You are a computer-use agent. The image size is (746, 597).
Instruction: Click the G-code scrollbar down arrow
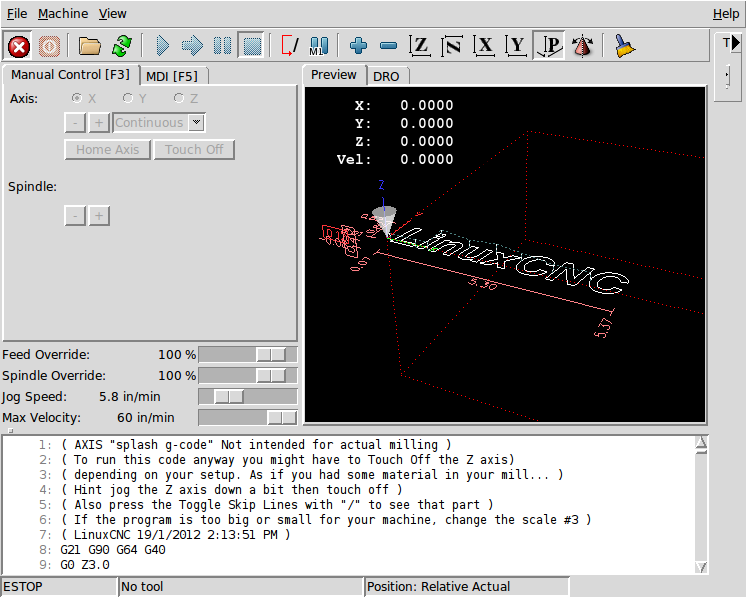pos(701,567)
